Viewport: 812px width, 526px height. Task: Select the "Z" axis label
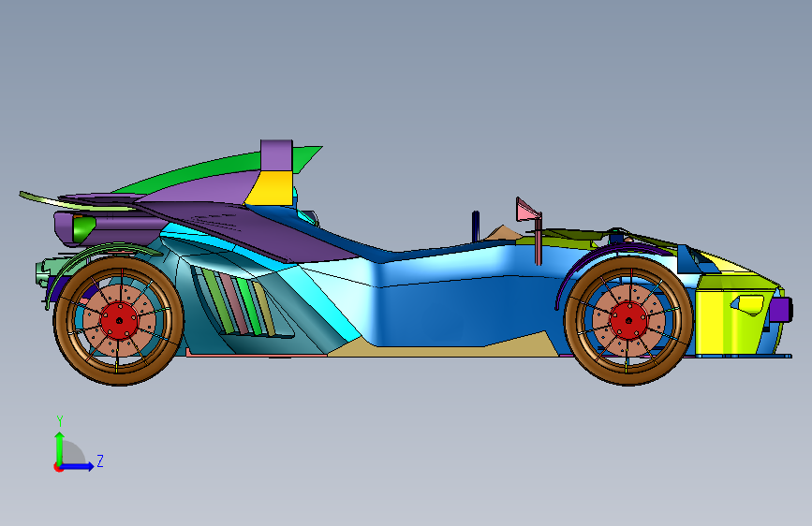click(100, 460)
